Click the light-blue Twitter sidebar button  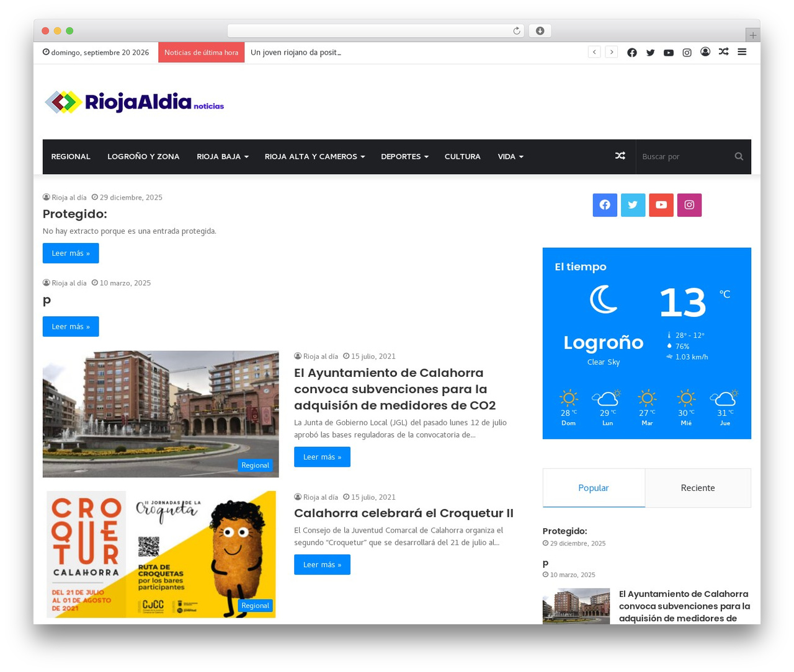tap(633, 205)
